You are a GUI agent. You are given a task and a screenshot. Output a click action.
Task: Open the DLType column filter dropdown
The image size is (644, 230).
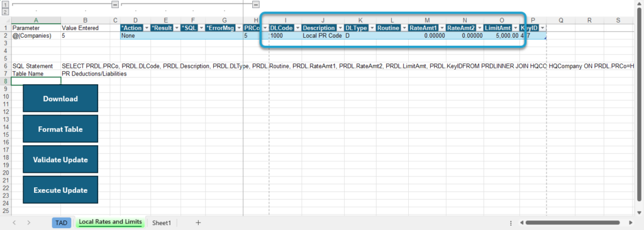tap(372, 28)
